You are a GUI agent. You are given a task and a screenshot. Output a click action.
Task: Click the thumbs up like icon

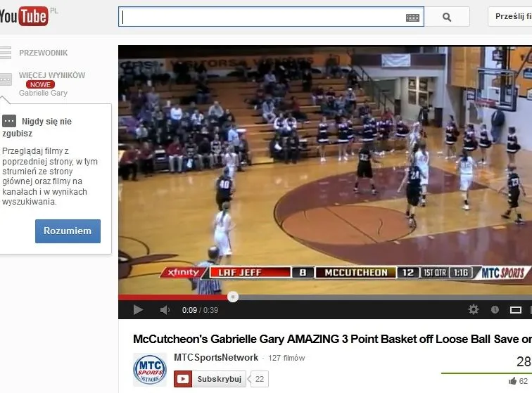pos(512,381)
